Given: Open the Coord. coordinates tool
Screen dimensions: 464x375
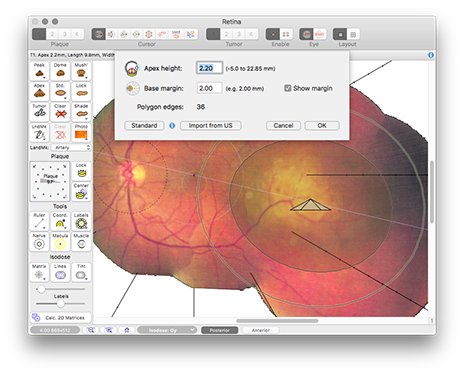Looking at the screenshot, I should click(x=60, y=221).
